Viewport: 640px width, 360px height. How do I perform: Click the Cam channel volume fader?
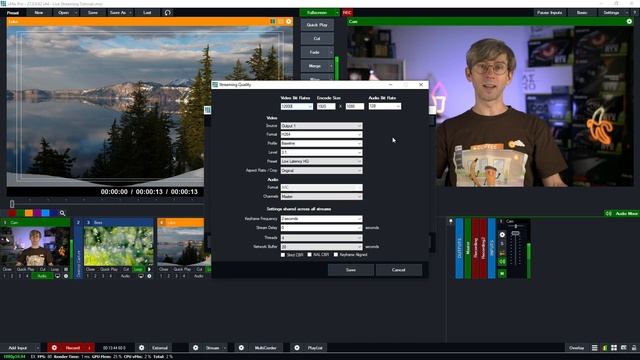(516, 233)
